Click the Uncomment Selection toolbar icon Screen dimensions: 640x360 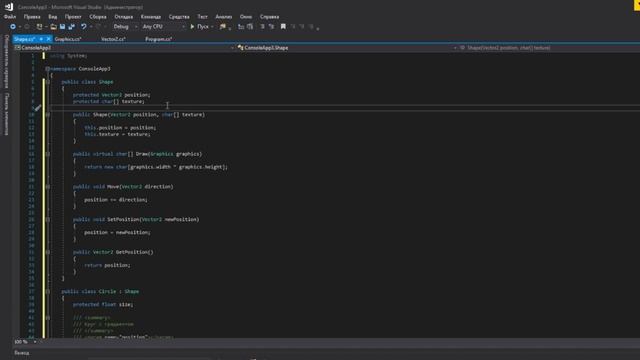point(271,27)
